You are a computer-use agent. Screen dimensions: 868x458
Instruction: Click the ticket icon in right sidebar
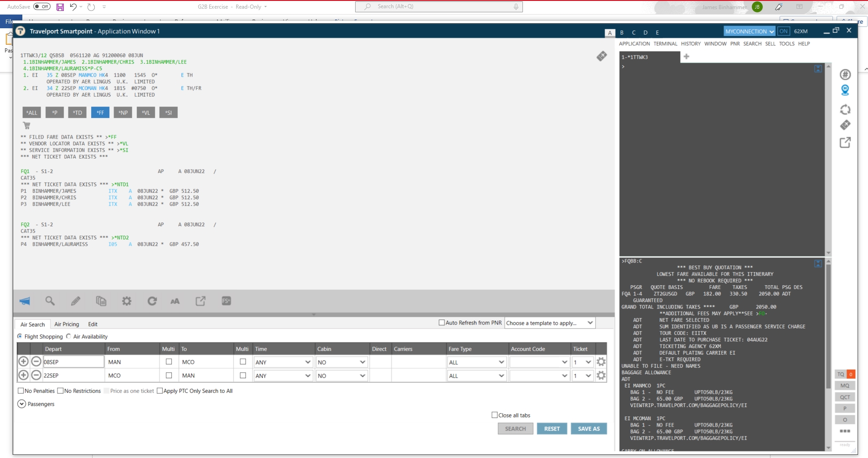point(845,125)
